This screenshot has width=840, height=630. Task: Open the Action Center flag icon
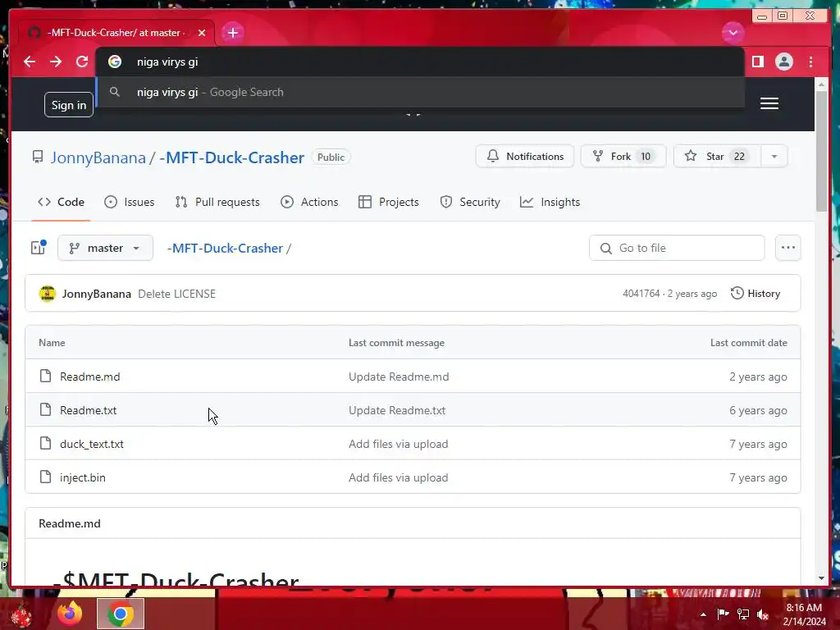[x=724, y=614]
